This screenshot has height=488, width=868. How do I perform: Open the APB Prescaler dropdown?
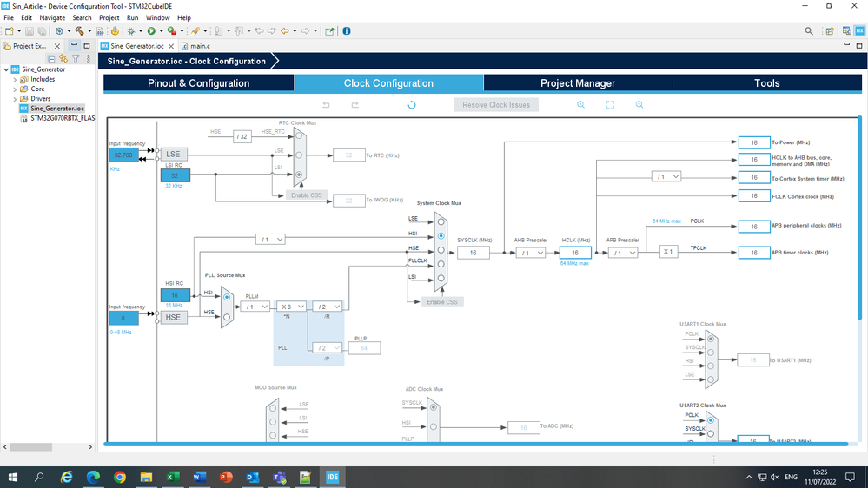[x=623, y=253]
